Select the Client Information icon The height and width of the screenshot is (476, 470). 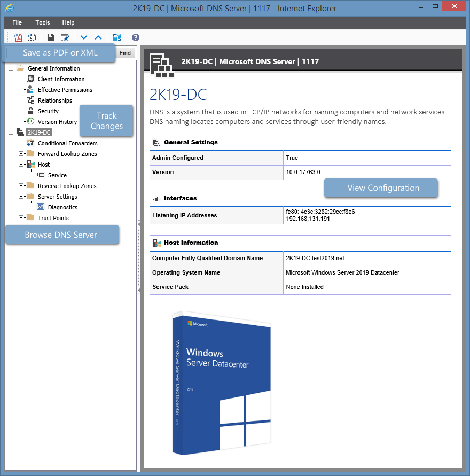pyautogui.click(x=31, y=79)
